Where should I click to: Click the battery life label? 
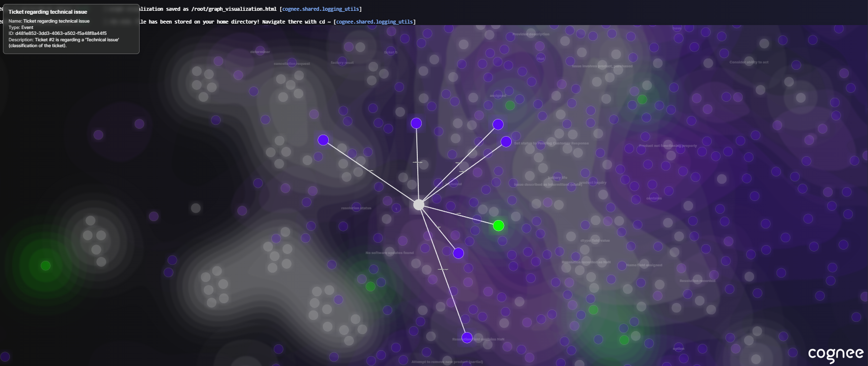pos(557,177)
